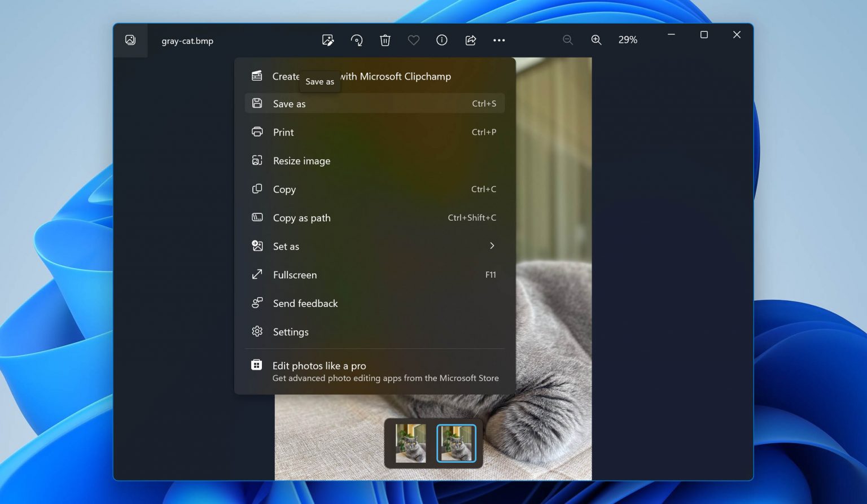Screen dimensions: 867x504
Task: Open the file info icon
Action: 442,40
